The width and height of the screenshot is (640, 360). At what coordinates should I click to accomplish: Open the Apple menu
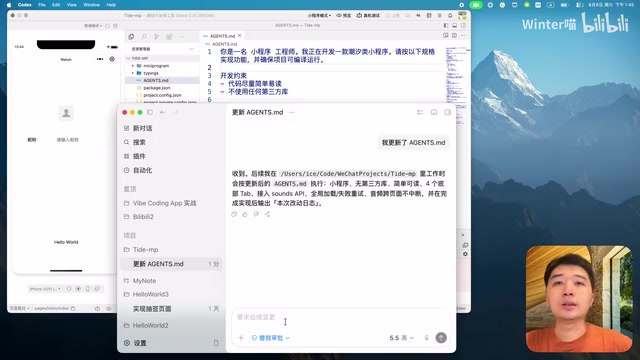click(9, 5)
